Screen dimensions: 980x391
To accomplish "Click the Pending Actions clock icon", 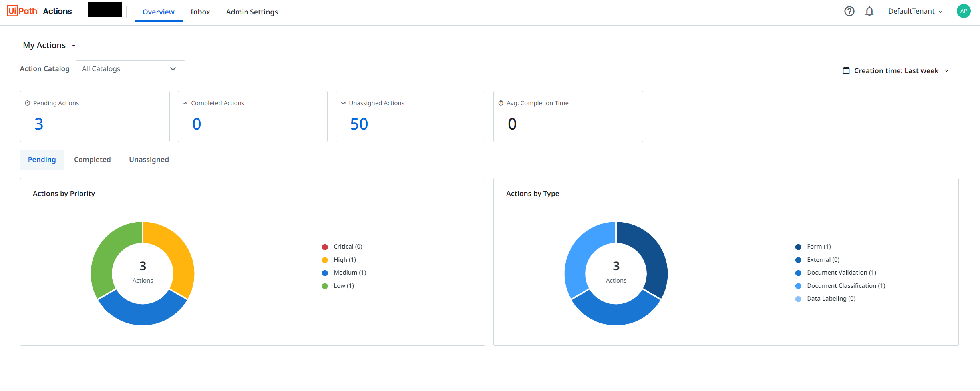I will click(28, 103).
